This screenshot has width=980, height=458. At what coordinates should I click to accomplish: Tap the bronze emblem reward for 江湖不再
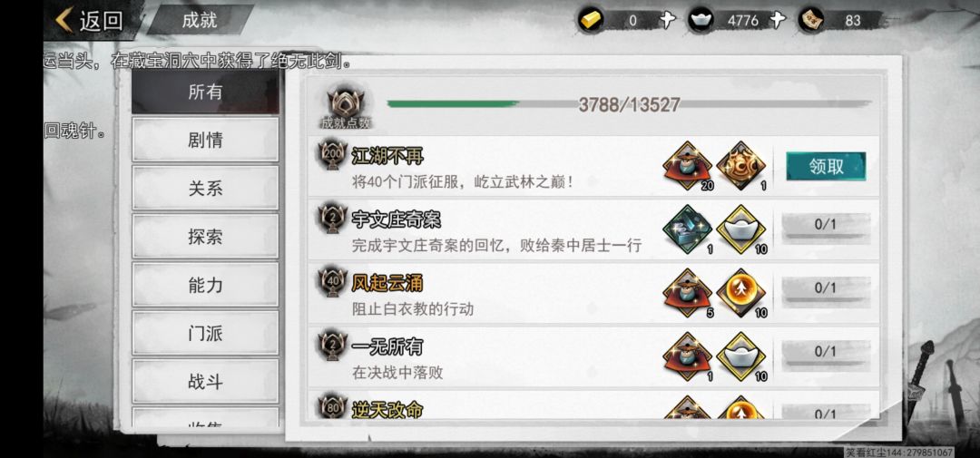coord(741,166)
